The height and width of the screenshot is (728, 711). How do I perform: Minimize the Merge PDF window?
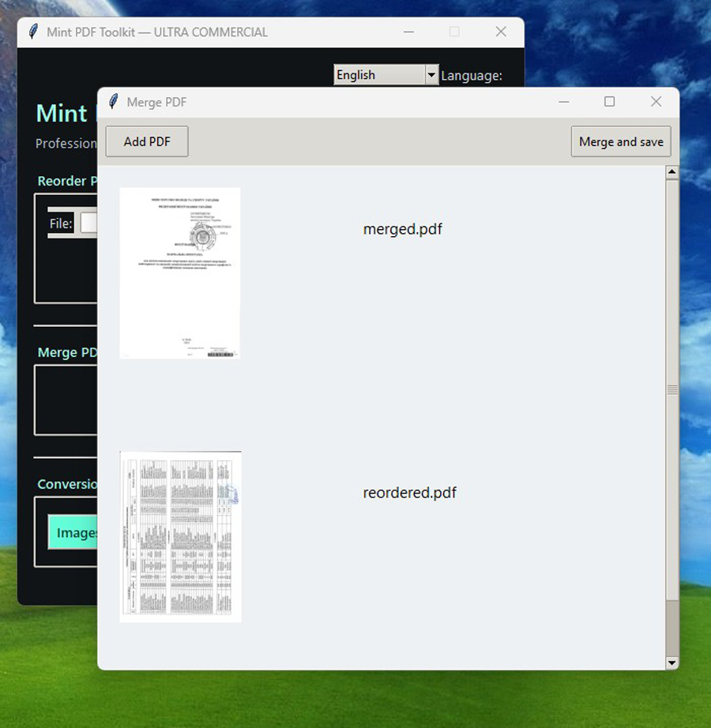563,102
